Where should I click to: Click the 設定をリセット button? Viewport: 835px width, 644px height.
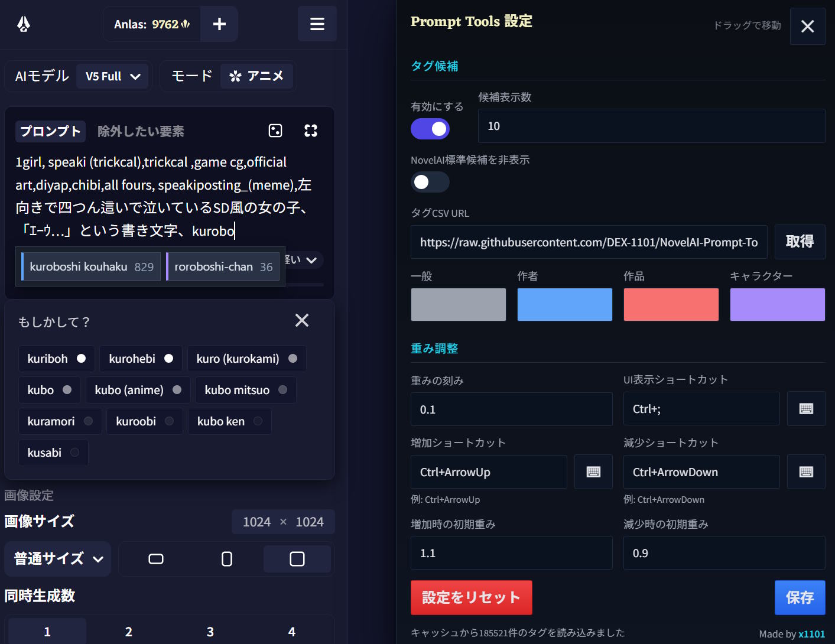point(472,597)
